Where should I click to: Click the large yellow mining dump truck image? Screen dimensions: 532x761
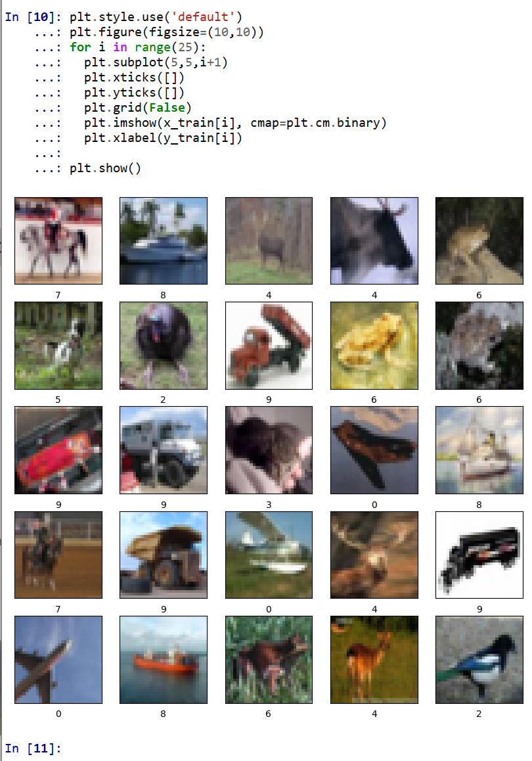coord(164,555)
